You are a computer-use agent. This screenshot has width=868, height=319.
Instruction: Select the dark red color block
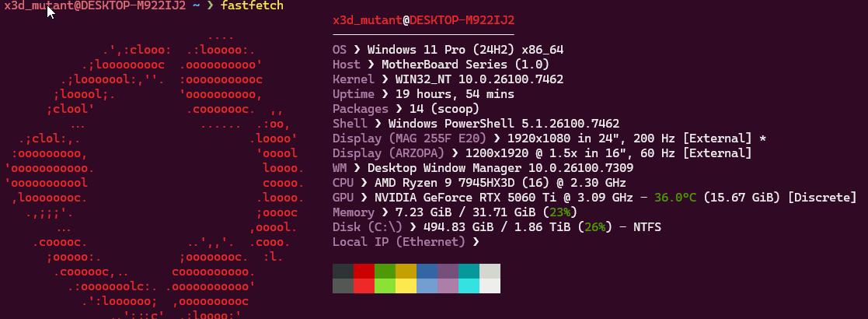click(364, 271)
